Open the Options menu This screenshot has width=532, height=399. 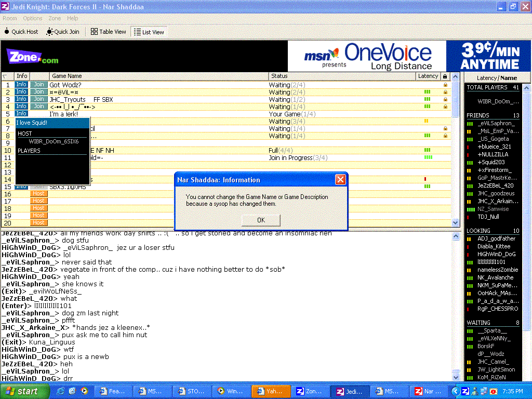coord(33,18)
